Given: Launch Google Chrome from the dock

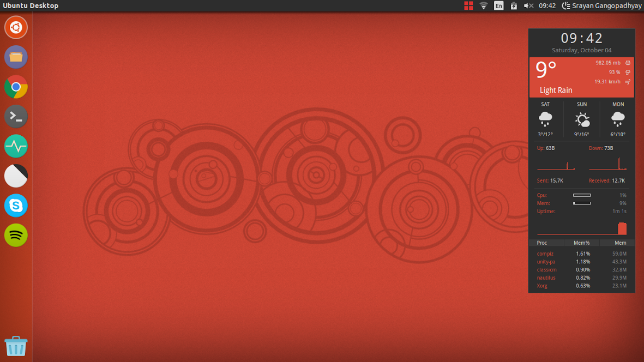Looking at the screenshot, I should coord(16,87).
